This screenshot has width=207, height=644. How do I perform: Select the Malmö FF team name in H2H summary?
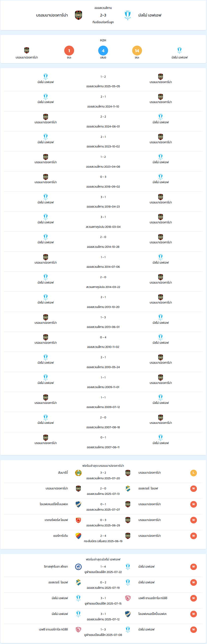[179, 57]
